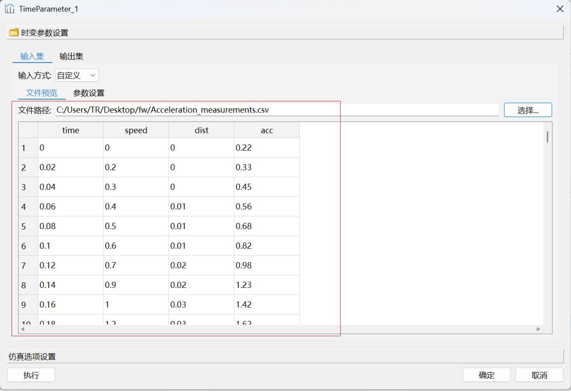Viewport: 571px width, 392px height.
Task: Click time cell 0.08
Action: point(71,227)
